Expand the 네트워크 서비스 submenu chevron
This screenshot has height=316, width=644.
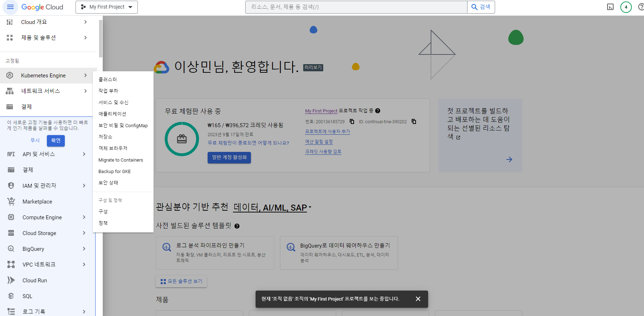coord(85,91)
